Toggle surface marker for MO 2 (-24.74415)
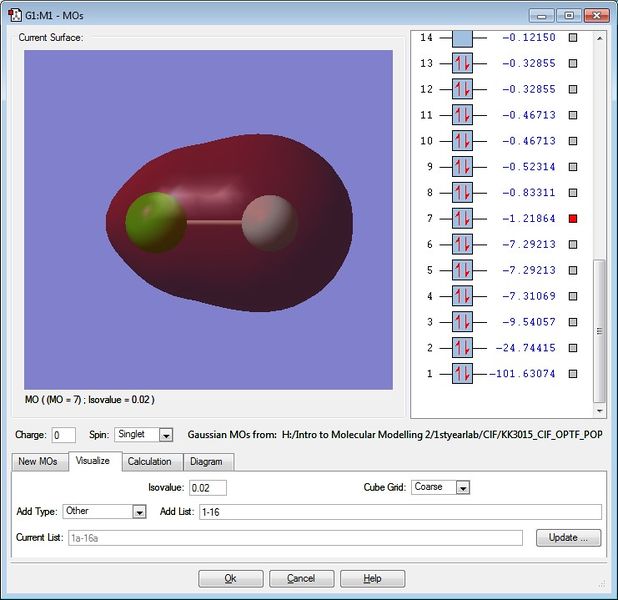This screenshot has width=618, height=600. click(573, 348)
